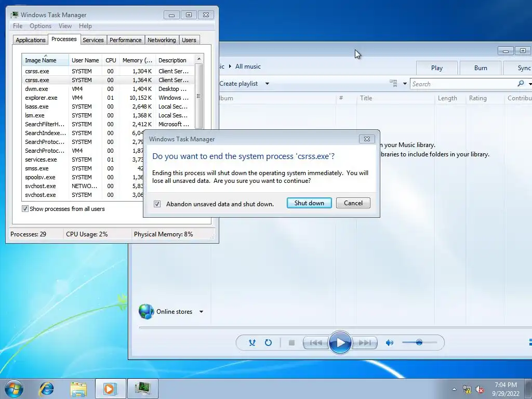Expand the view options dropdown arrow
Image resolution: width=532 pixels, height=399 pixels.
click(404, 84)
